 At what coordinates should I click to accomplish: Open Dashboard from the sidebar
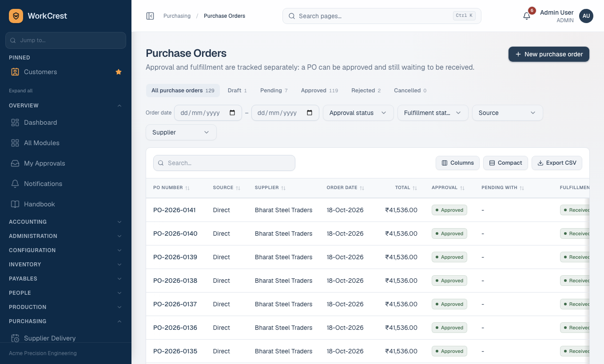tap(66, 123)
